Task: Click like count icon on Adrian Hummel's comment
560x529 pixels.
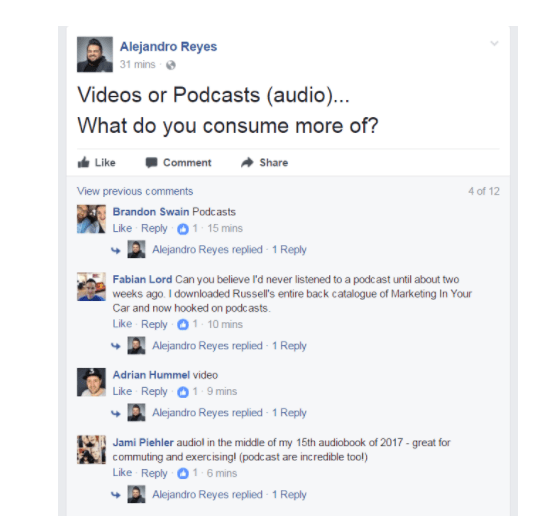Action: click(183, 392)
